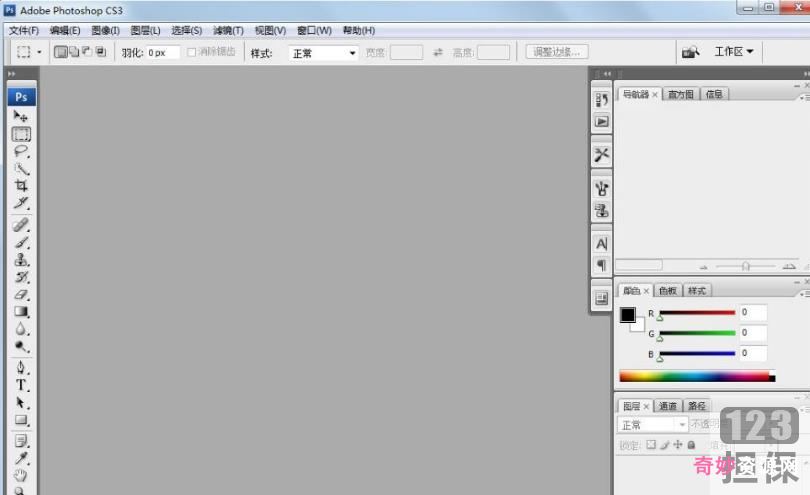Pick the Clone Stamp tool
This screenshot has height=495, width=810.
point(21,259)
